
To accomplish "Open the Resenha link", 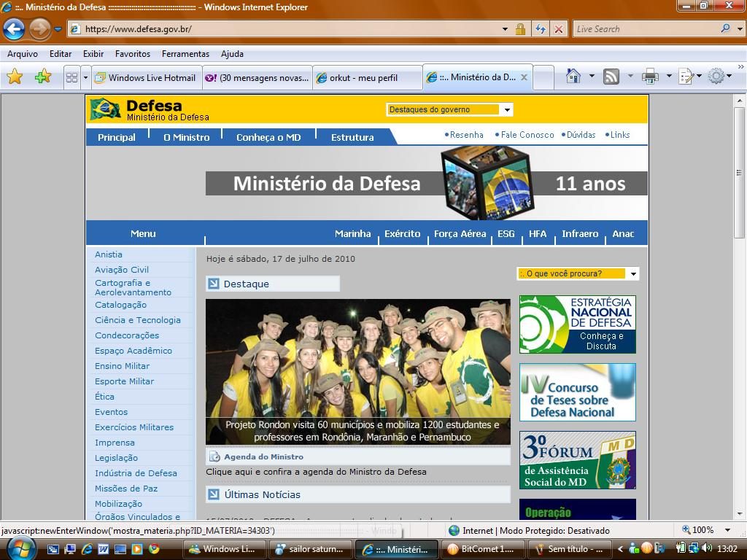I will tap(466, 135).
